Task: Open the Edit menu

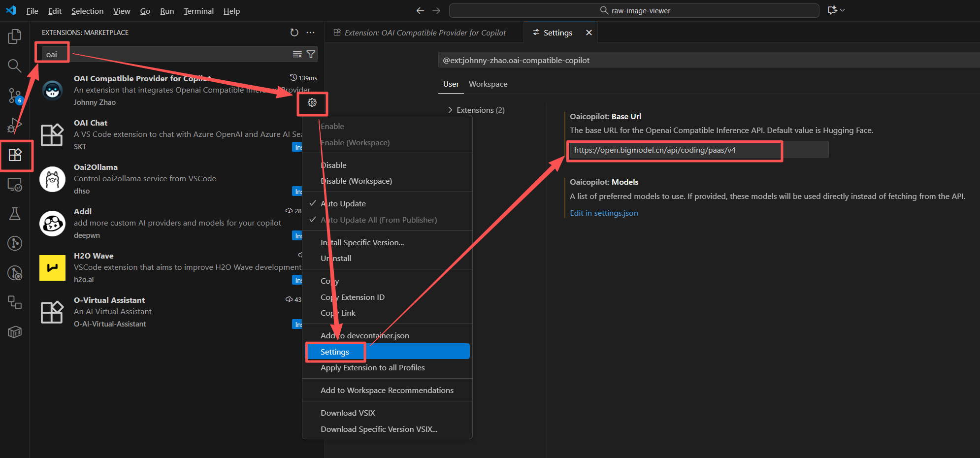Action: pyautogui.click(x=55, y=11)
